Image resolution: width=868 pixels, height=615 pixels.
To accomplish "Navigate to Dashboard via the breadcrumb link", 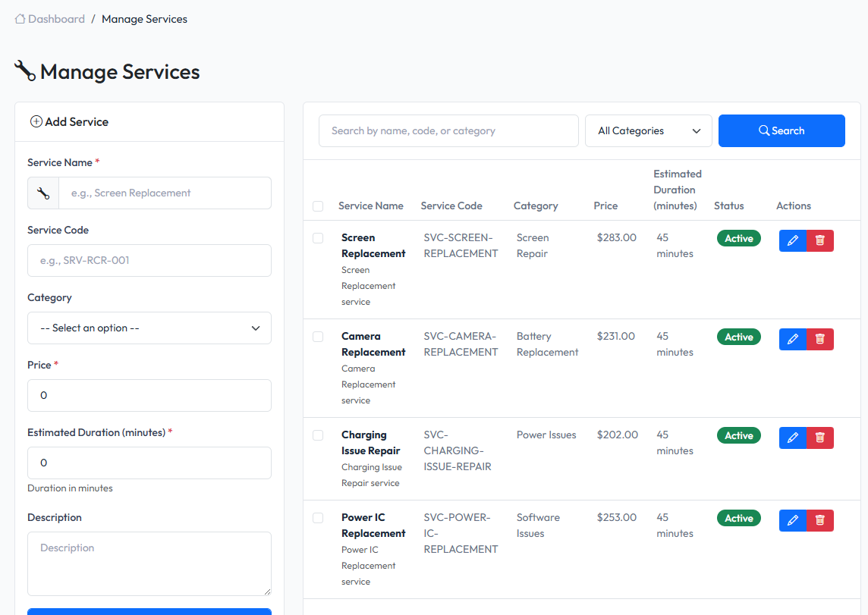I will (x=56, y=18).
